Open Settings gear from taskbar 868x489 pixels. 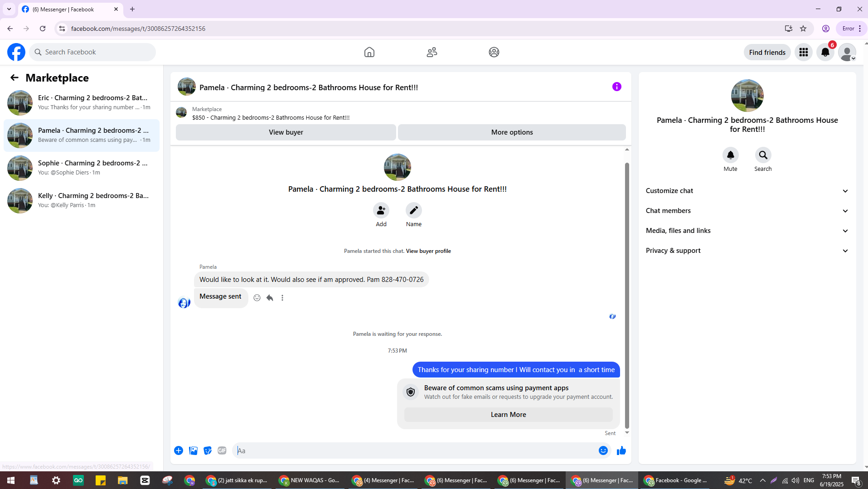pyautogui.click(x=56, y=480)
